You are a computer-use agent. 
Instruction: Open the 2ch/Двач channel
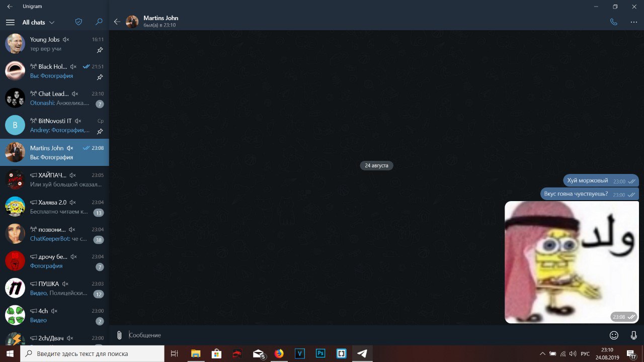click(54, 337)
